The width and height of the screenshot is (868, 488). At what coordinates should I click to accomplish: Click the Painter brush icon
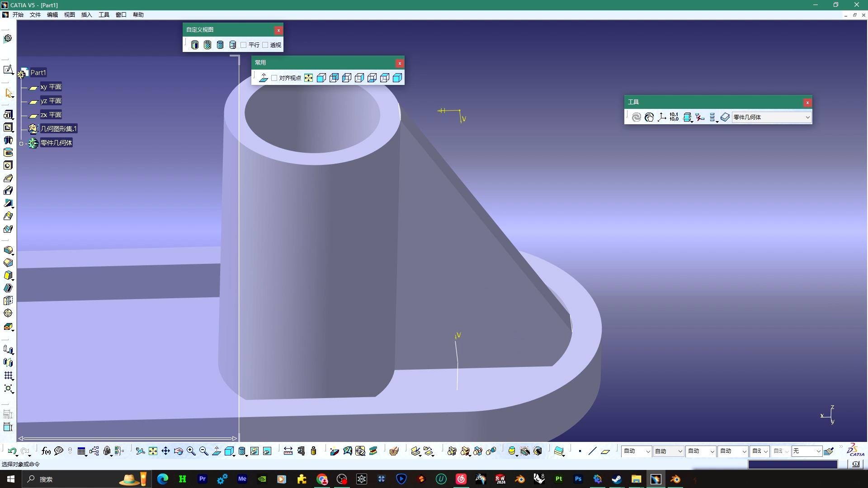(828, 451)
